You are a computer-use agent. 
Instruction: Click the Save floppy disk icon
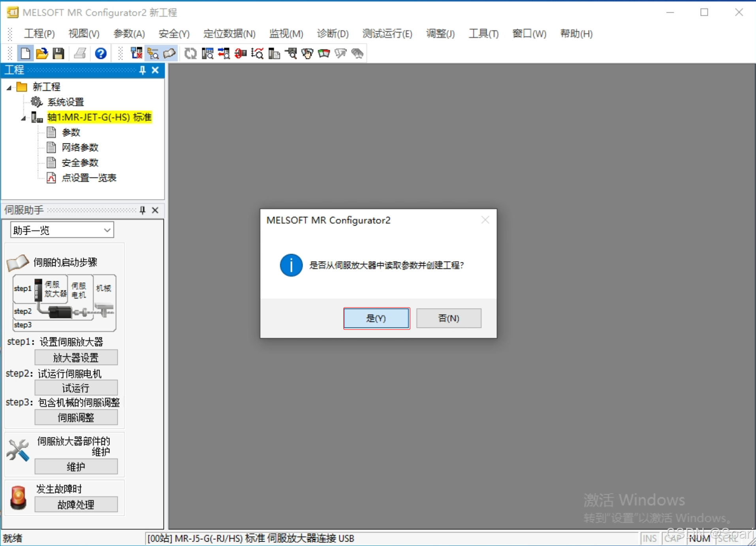[x=58, y=53]
